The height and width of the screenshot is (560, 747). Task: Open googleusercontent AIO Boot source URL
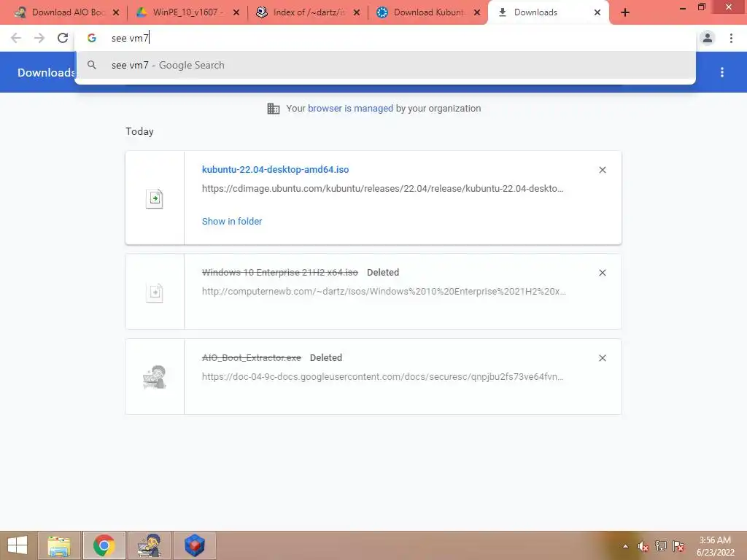pos(382,377)
